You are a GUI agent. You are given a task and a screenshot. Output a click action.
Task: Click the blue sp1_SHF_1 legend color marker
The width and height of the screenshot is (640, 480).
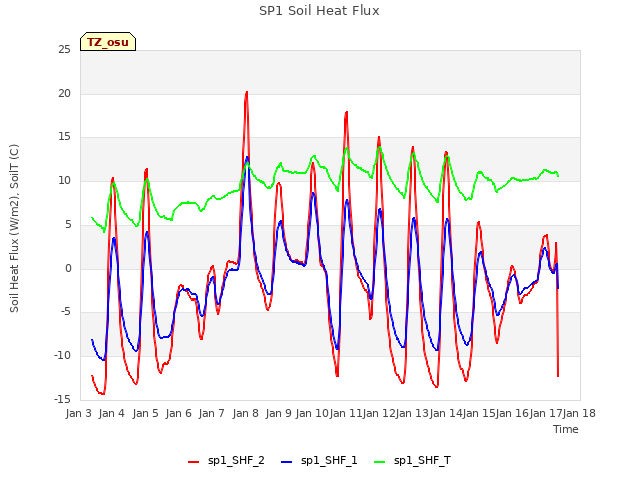coord(287,462)
